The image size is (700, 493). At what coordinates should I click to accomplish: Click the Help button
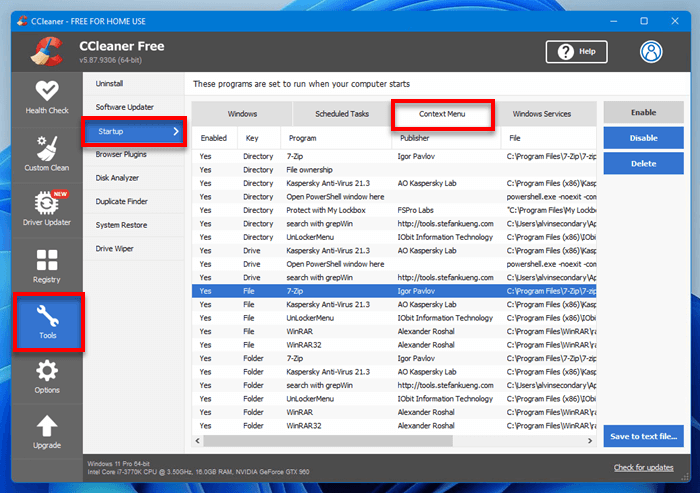pos(576,52)
